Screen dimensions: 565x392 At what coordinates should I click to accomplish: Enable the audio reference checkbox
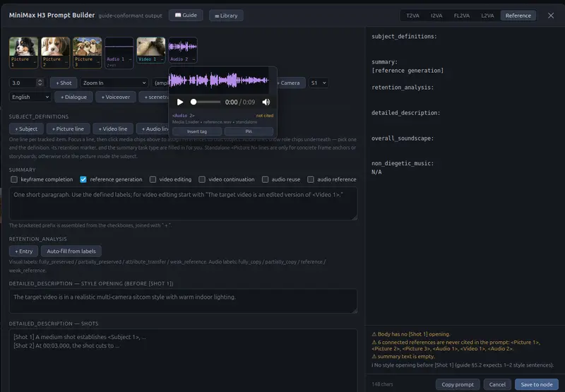(311, 179)
